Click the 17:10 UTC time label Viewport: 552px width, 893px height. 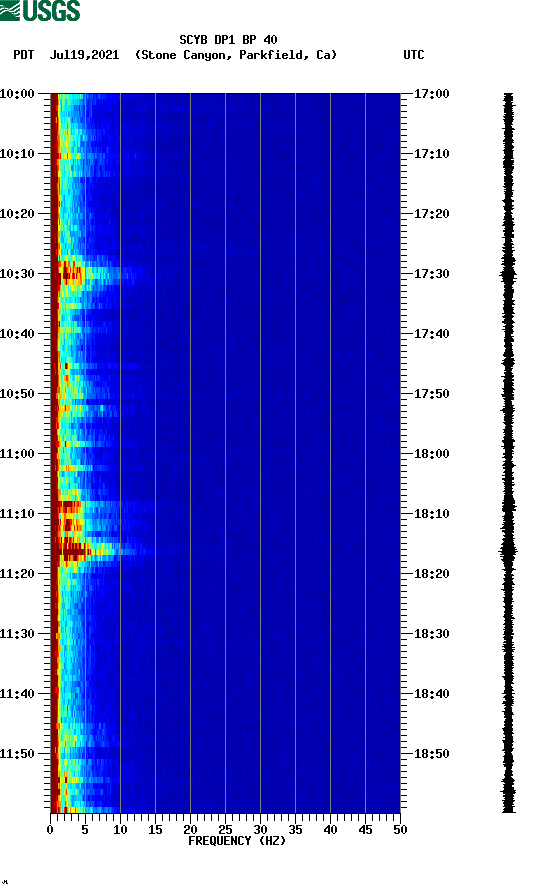431,154
